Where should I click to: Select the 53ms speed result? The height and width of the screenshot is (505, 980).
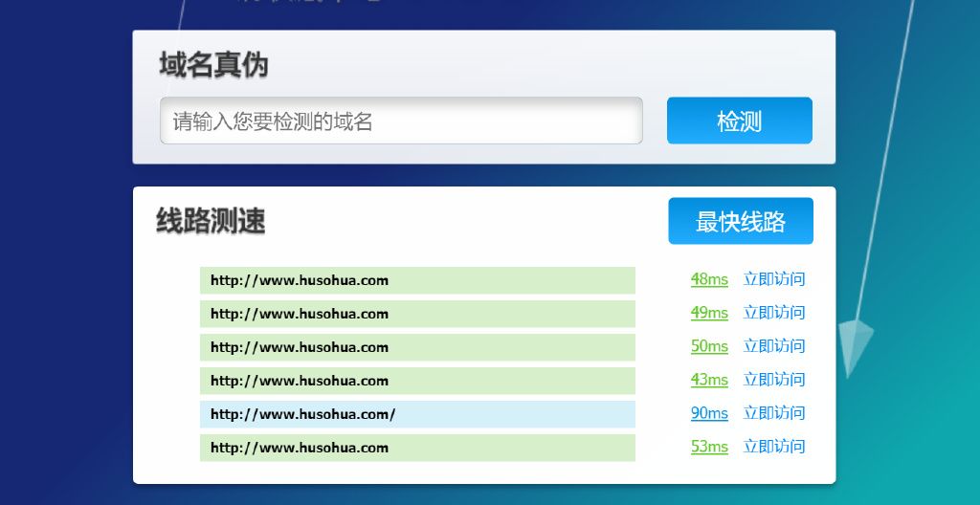(x=709, y=447)
